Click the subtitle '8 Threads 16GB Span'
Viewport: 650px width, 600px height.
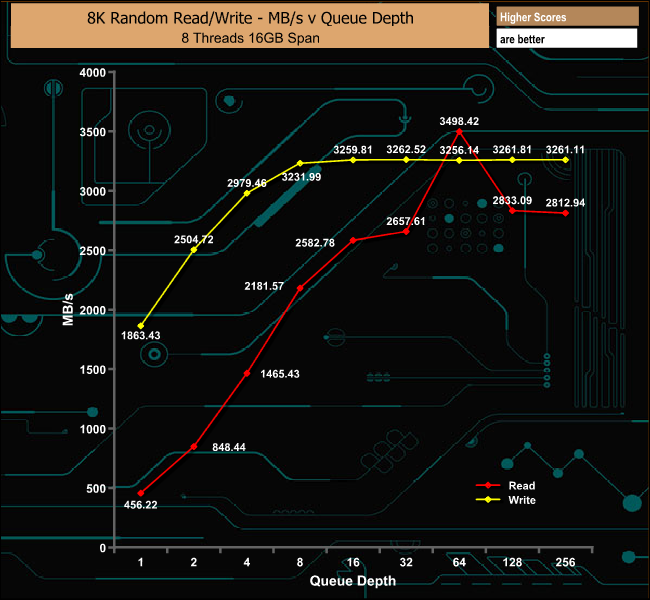pyautogui.click(x=250, y=38)
